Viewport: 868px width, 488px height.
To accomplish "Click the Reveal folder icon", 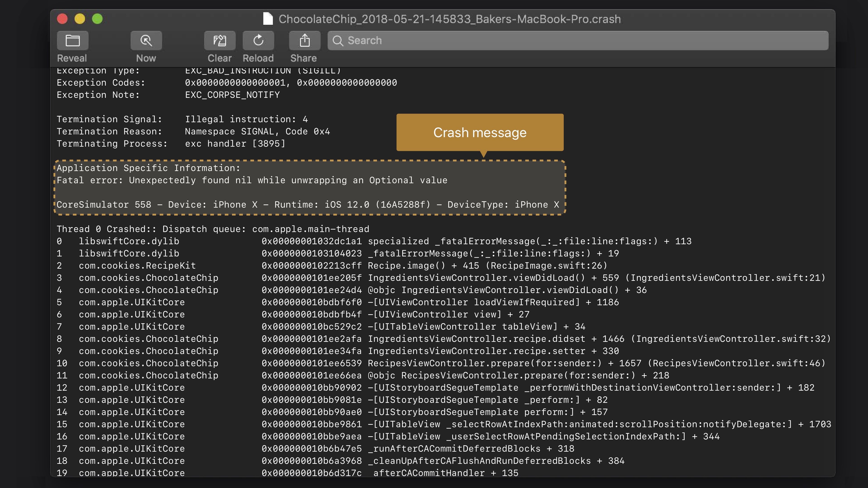I will pos(72,41).
